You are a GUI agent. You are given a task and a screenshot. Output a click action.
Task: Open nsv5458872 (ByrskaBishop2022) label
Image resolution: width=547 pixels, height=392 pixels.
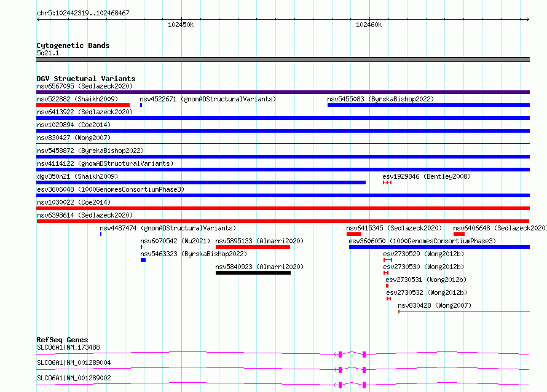click(90, 151)
